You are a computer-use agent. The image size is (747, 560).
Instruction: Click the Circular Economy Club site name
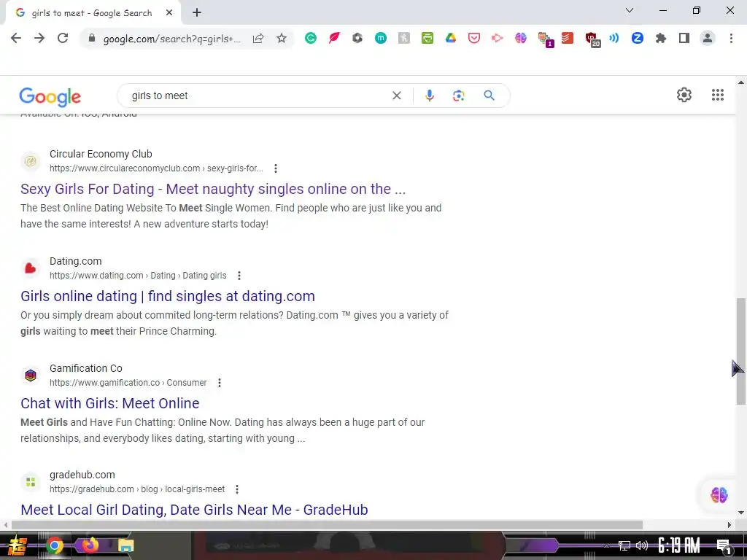(101, 154)
